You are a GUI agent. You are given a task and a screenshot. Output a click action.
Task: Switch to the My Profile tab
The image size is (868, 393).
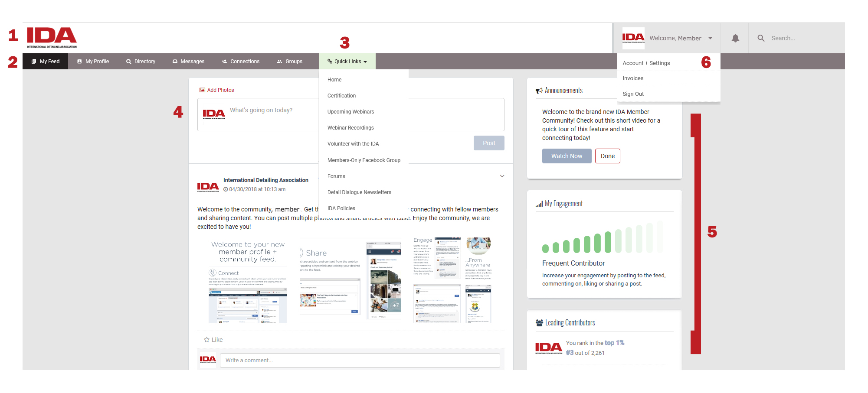(x=93, y=62)
